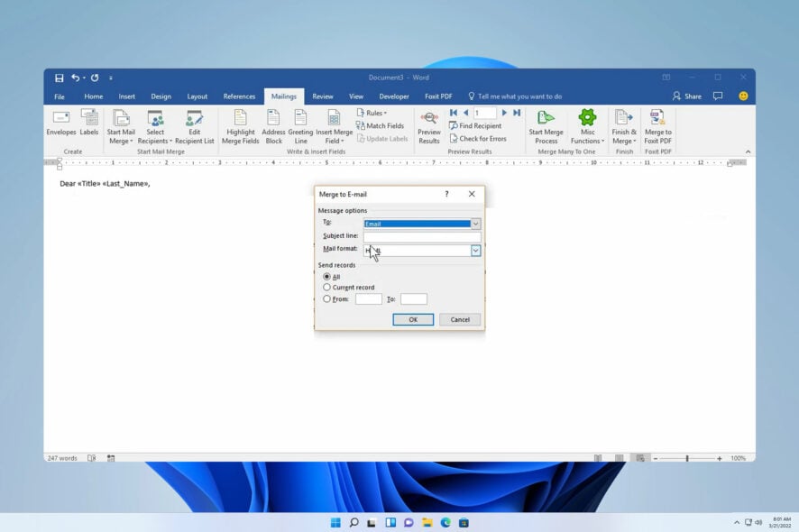Image resolution: width=799 pixels, height=532 pixels.
Task: Click the zoom slider handle
Action: [687, 459]
